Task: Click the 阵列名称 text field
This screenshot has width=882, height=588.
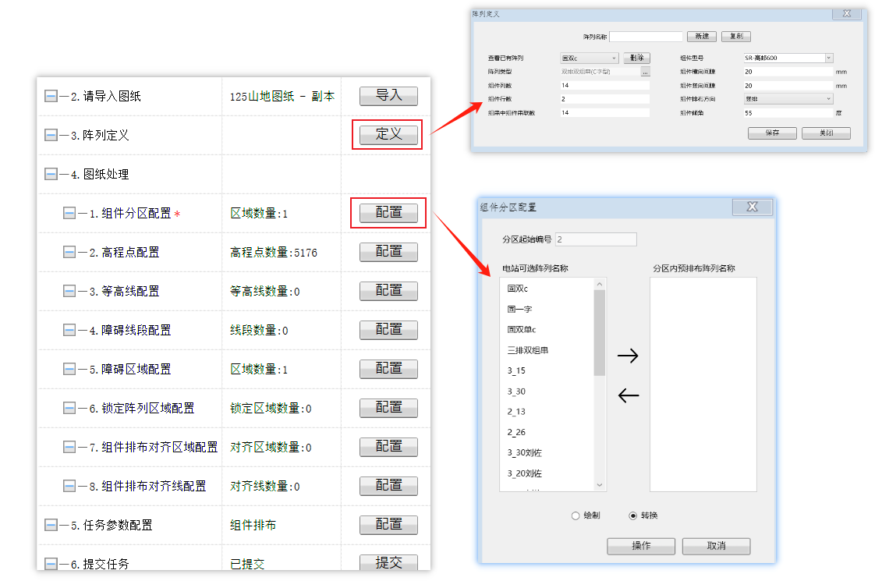Action: pos(646,37)
